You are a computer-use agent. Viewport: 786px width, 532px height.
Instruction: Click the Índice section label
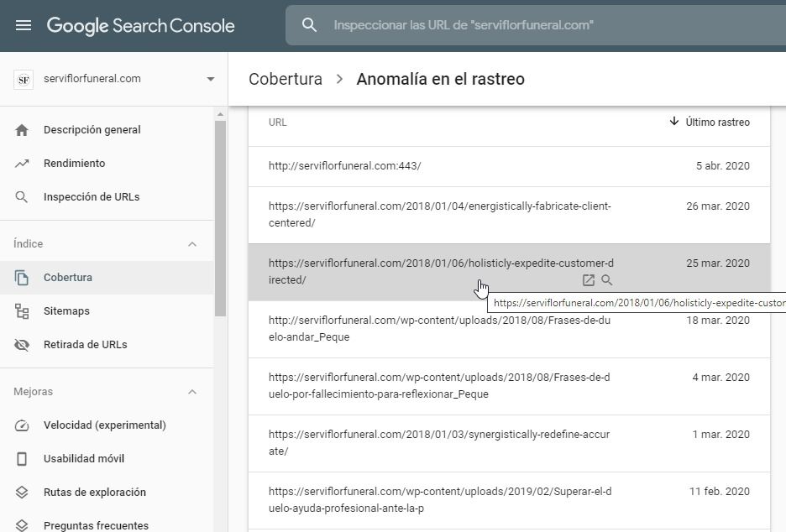click(28, 244)
